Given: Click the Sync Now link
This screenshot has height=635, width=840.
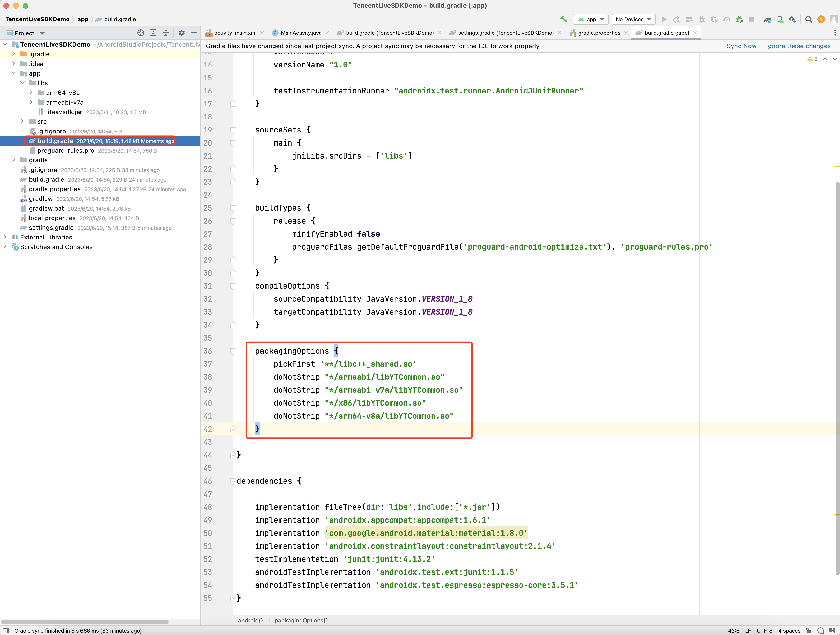Looking at the screenshot, I should point(741,46).
